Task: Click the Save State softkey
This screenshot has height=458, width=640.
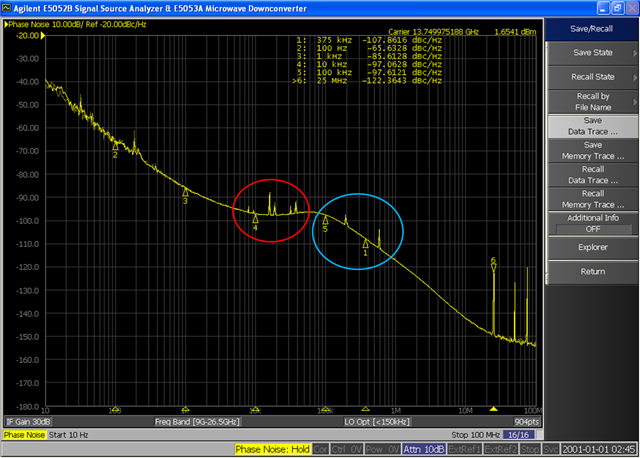Action: [x=593, y=53]
